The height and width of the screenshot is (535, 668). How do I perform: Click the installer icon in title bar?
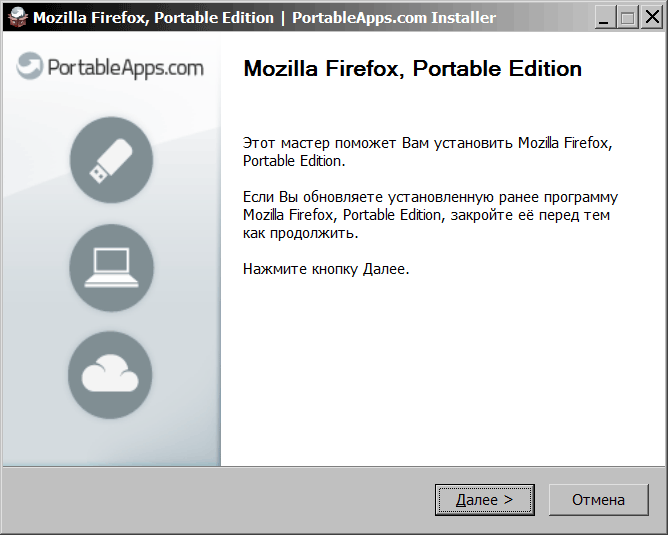click(17, 18)
